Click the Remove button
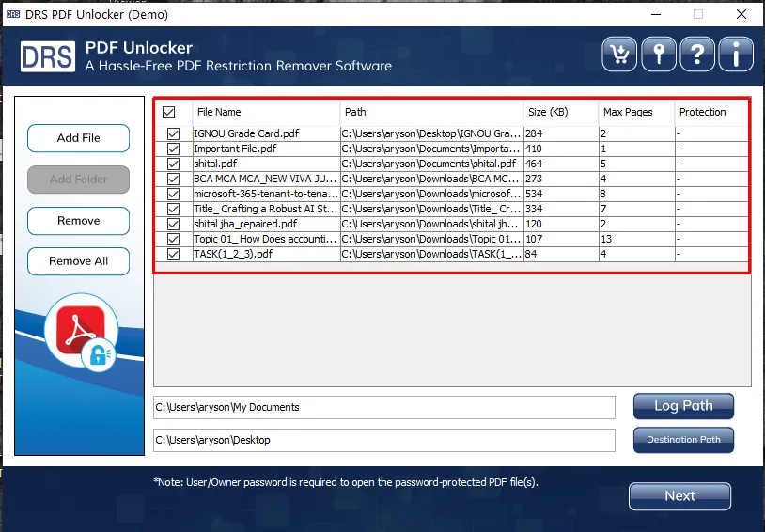 pyautogui.click(x=79, y=221)
